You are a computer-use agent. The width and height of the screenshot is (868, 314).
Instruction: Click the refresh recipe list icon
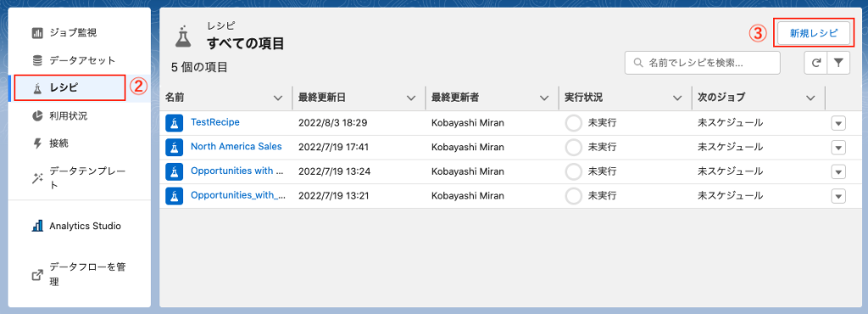815,63
